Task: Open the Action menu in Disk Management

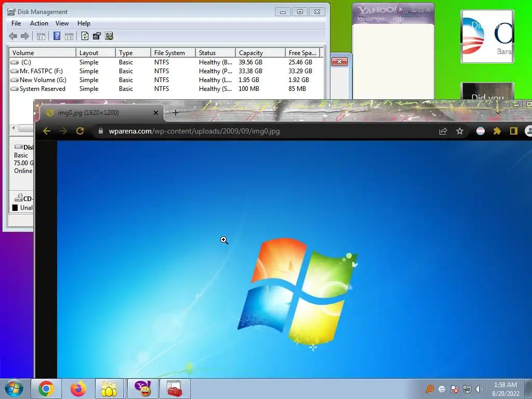Action: click(x=39, y=23)
